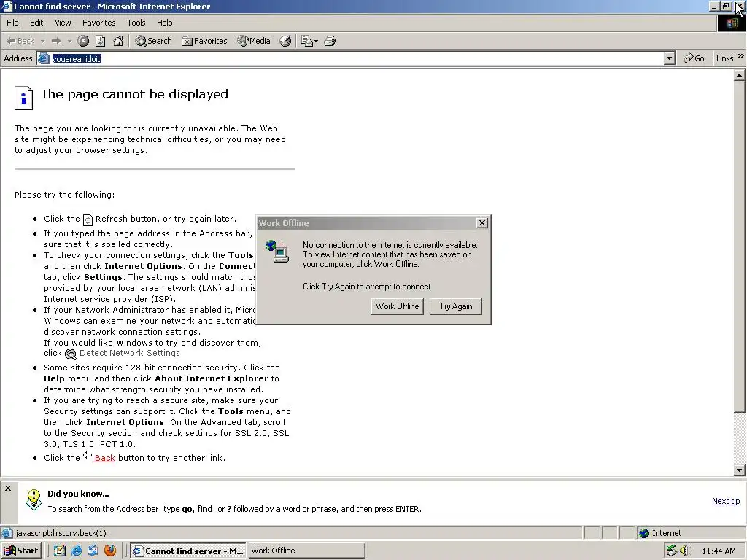Launch Firefox from quick launch
747x560 pixels.
[110, 551]
